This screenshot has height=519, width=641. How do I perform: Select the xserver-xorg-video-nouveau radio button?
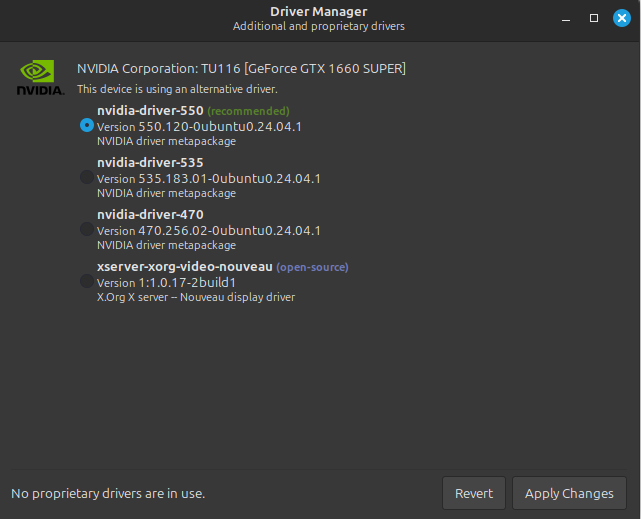coord(87,281)
